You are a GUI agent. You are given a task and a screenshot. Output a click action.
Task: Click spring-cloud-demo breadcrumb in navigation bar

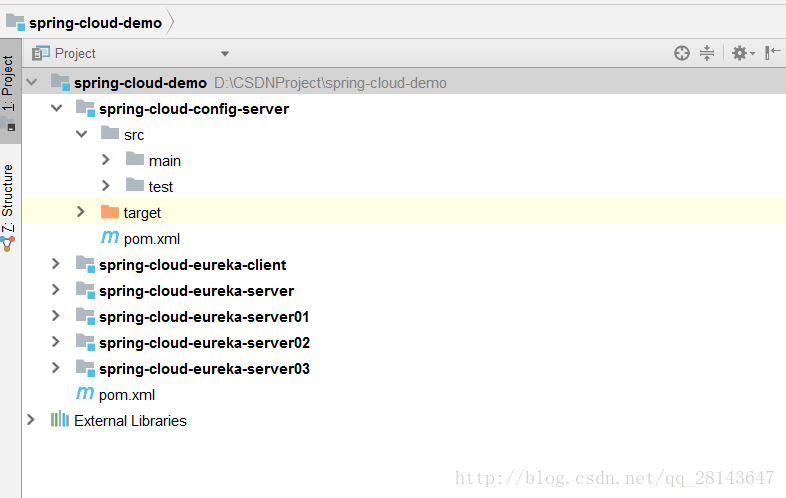94,22
